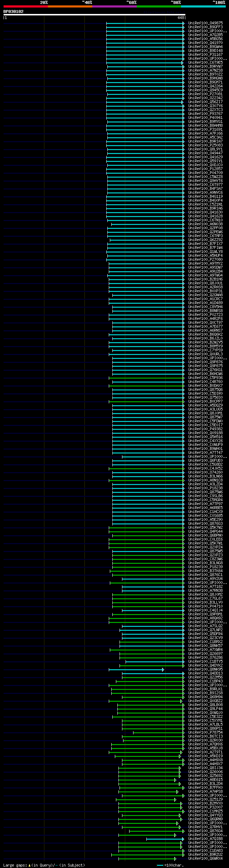Click hit label UniRef100_C6T977
229x868 pixels.
point(205,184)
